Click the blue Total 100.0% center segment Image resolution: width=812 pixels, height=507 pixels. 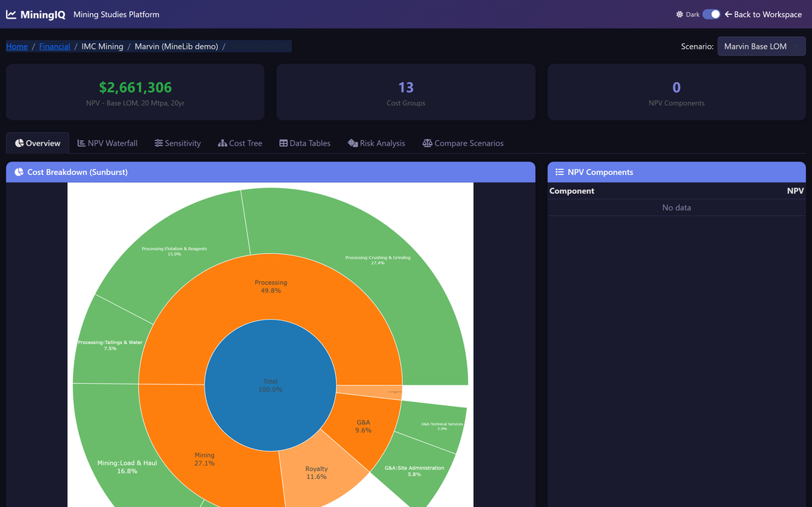tap(270, 385)
